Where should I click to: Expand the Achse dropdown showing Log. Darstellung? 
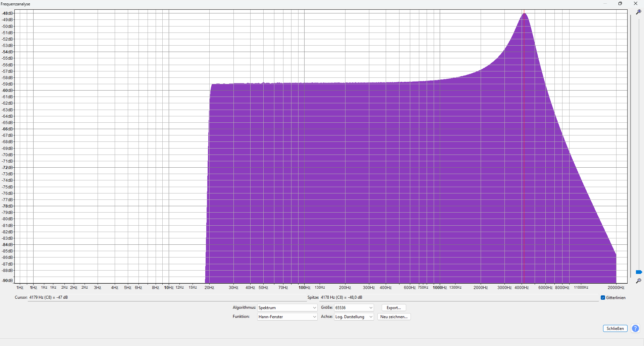(354, 317)
